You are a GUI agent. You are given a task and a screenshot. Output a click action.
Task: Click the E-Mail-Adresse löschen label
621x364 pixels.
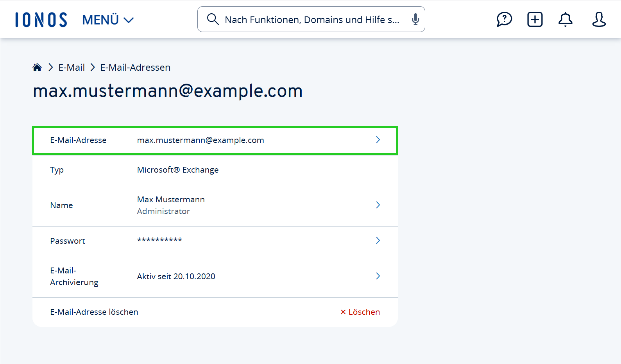pos(94,312)
